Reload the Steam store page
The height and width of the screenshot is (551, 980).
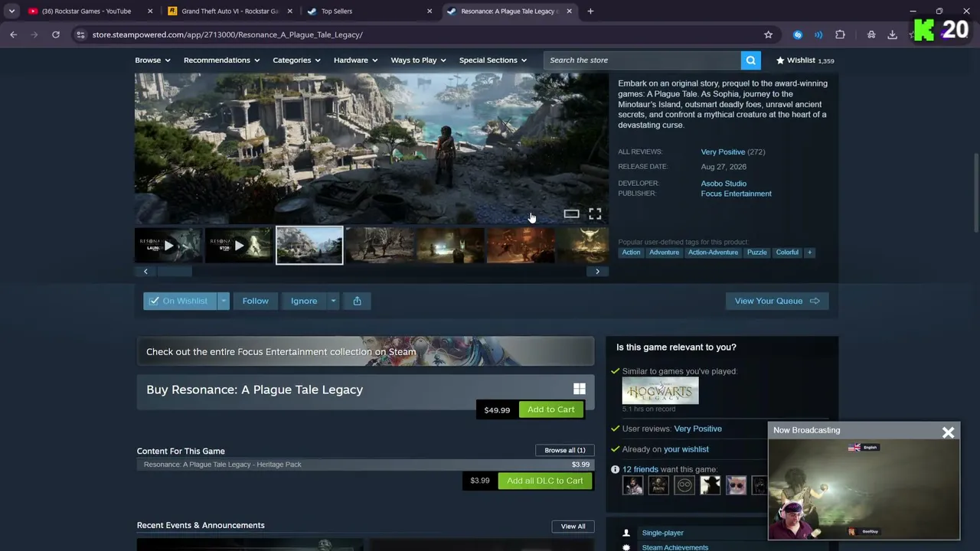pyautogui.click(x=56, y=34)
